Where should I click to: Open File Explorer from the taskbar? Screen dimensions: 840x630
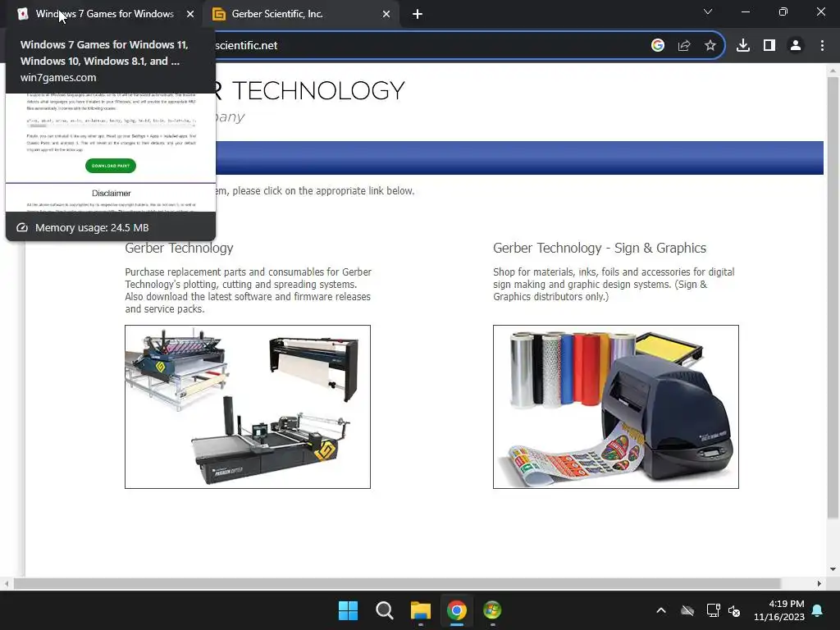[421, 610]
